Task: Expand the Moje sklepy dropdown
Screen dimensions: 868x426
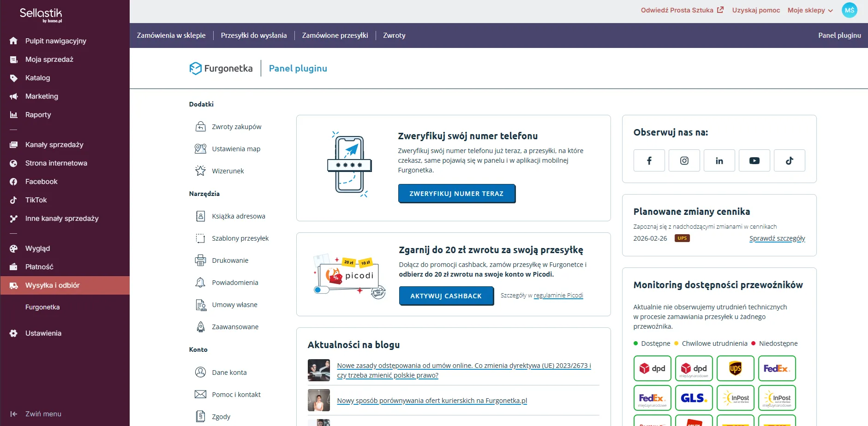Action: [810, 10]
